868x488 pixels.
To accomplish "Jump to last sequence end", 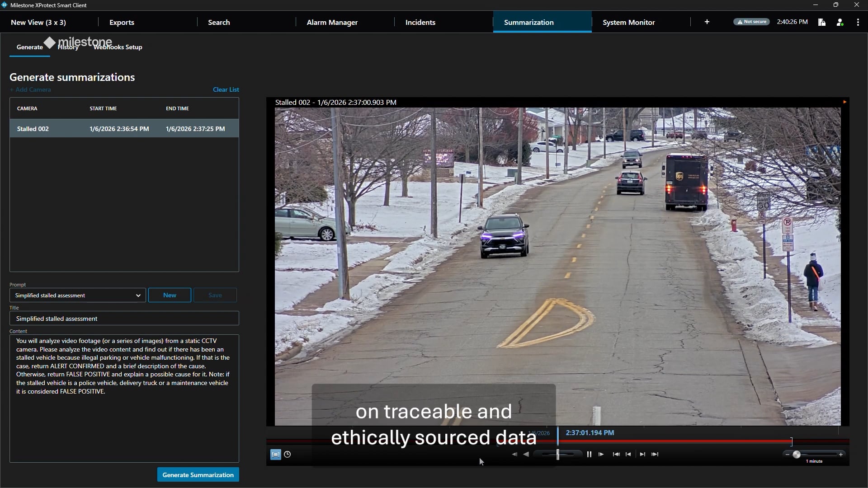I will [x=655, y=454].
